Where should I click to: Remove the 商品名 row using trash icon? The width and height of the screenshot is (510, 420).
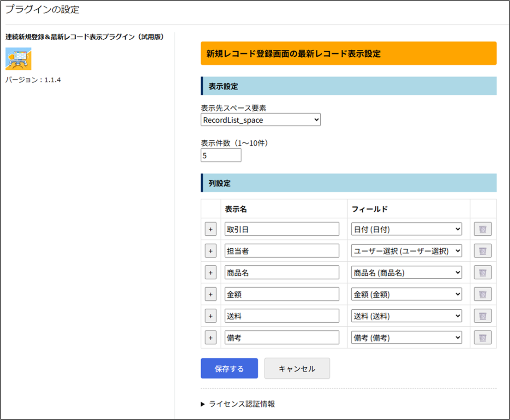(x=482, y=272)
